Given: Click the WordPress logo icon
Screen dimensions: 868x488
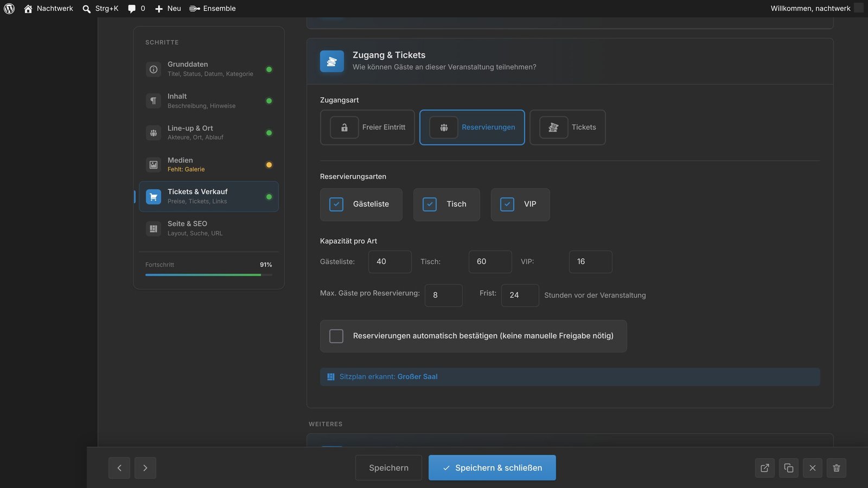Looking at the screenshot, I should point(9,9).
